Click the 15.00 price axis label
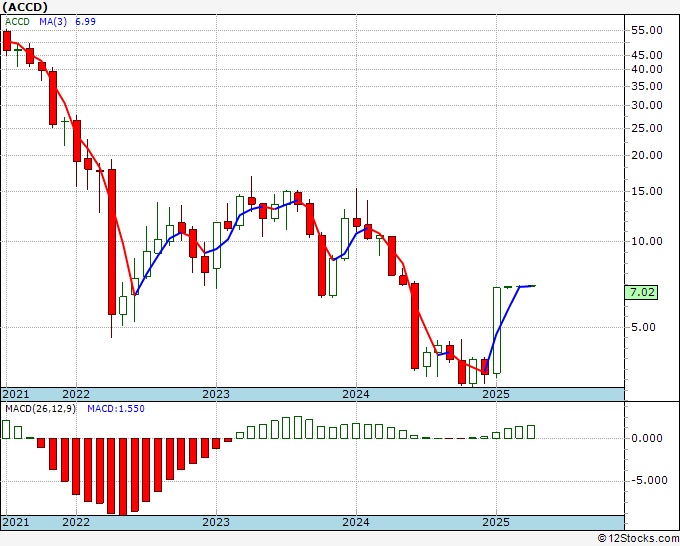The height and width of the screenshot is (546, 680). pos(647,191)
